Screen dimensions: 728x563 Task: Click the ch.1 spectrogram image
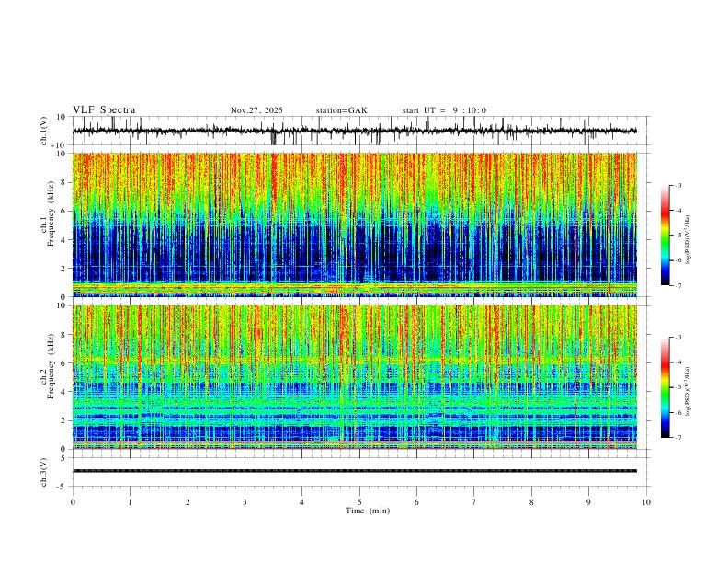coord(355,224)
